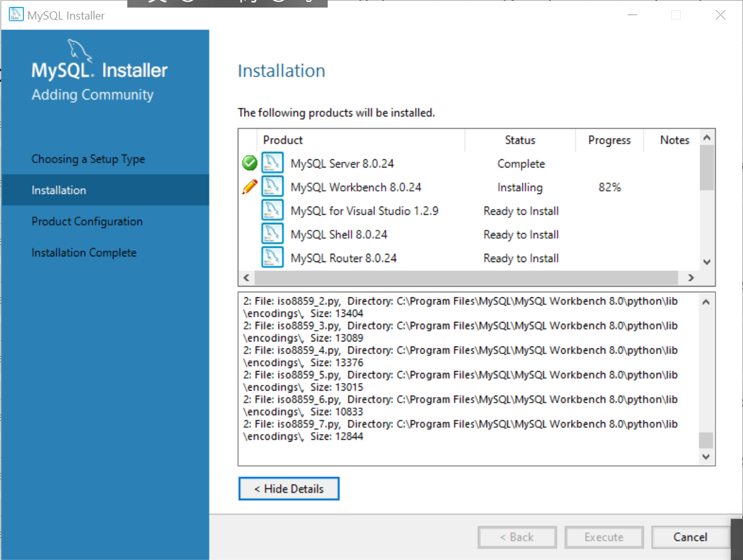The image size is (743, 560).
Task: Select the MySQL Server 8.0.24 row
Action: click(469, 163)
